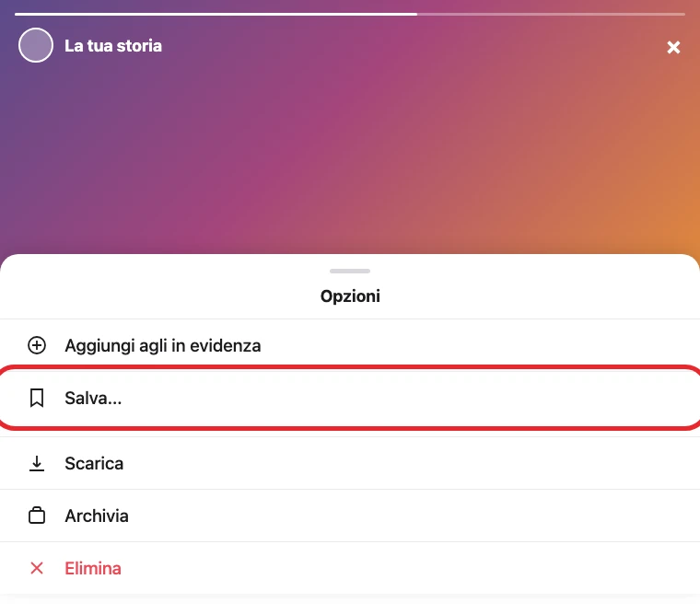Click the empty area of the Scarica row

pyautogui.click(x=402, y=463)
